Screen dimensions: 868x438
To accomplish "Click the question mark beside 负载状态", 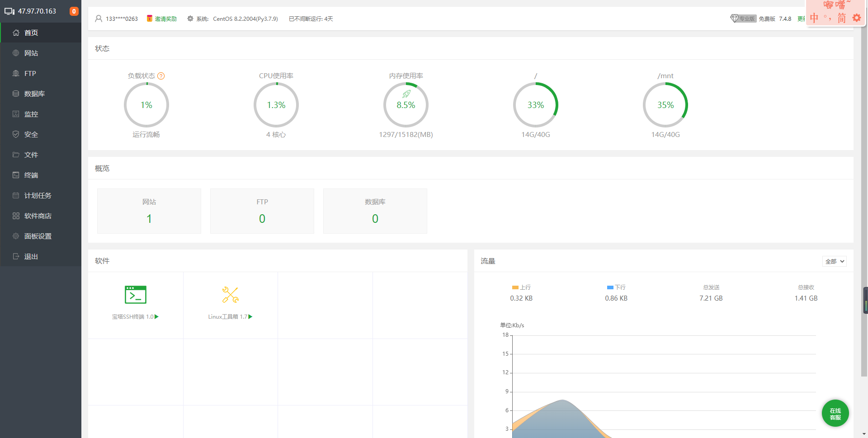I will [x=161, y=76].
